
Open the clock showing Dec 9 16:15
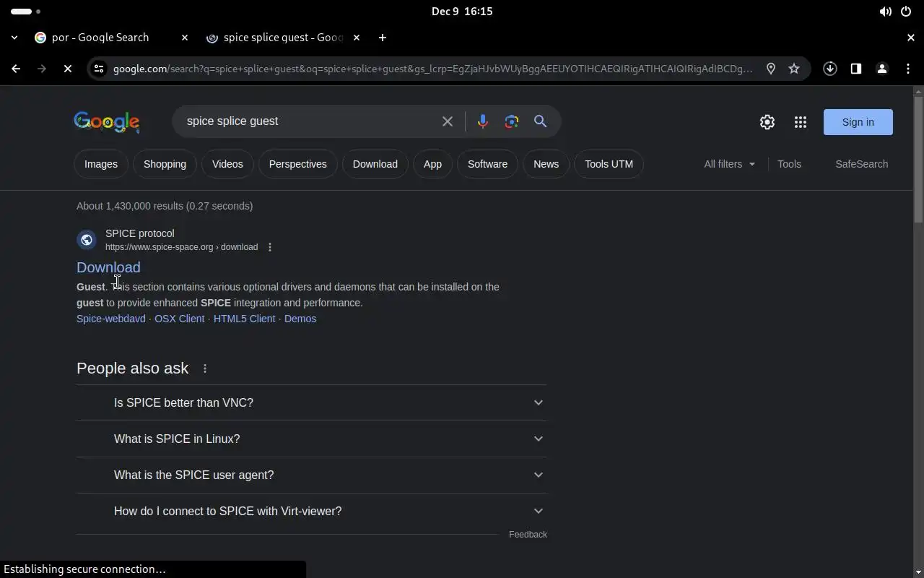pyautogui.click(x=462, y=12)
